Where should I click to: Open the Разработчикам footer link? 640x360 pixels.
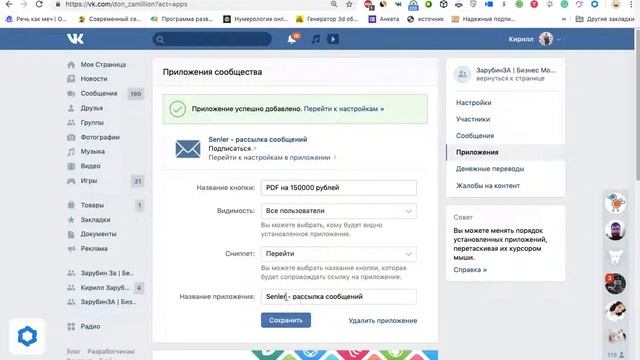pyautogui.click(x=111, y=351)
